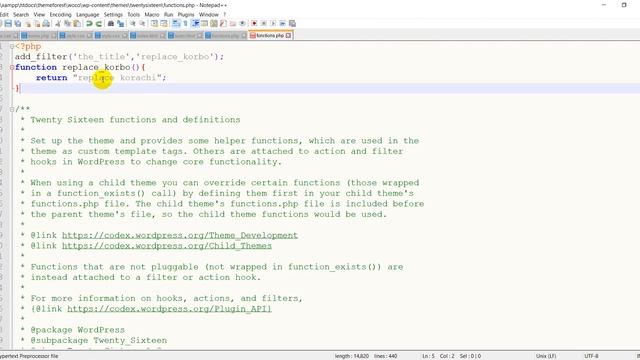Open the Encoding menu
640x360 pixels.
(x=60, y=15)
